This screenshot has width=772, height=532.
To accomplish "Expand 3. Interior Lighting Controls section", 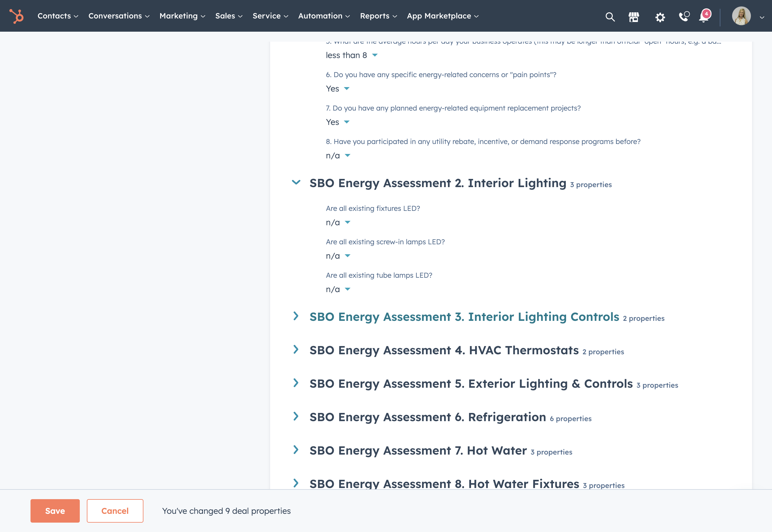I will [x=296, y=316].
